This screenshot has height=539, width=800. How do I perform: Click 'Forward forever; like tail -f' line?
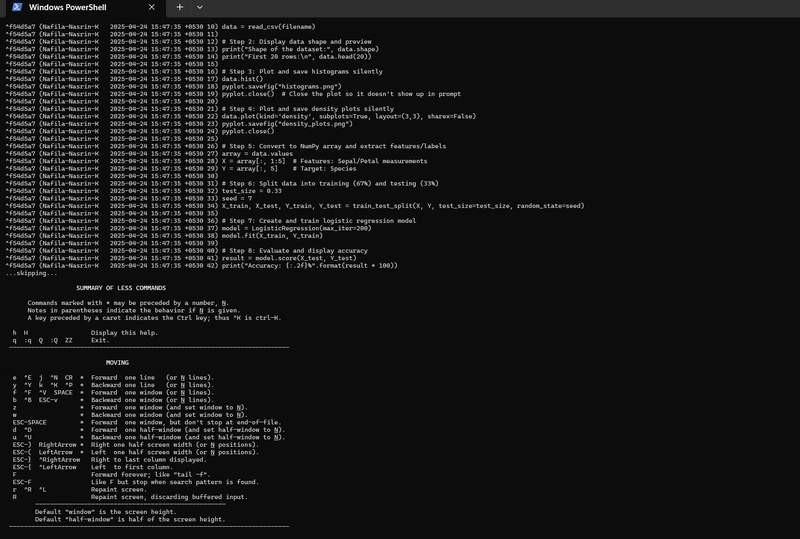coord(151,475)
